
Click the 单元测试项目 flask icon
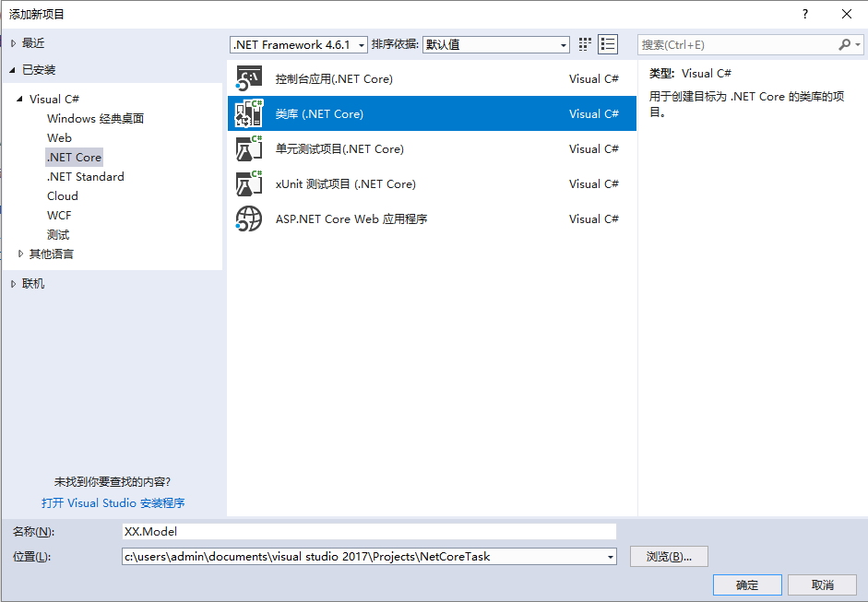[248, 148]
